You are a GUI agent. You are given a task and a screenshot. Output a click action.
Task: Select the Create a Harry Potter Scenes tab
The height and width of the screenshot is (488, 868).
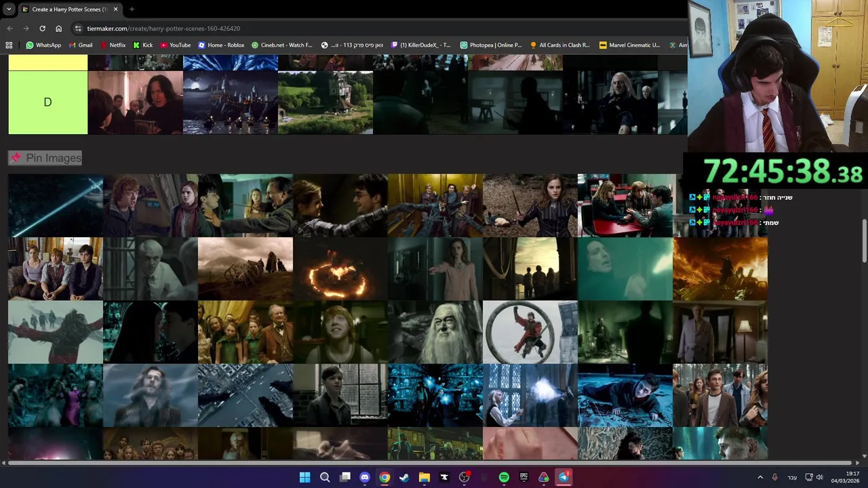[x=69, y=9]
